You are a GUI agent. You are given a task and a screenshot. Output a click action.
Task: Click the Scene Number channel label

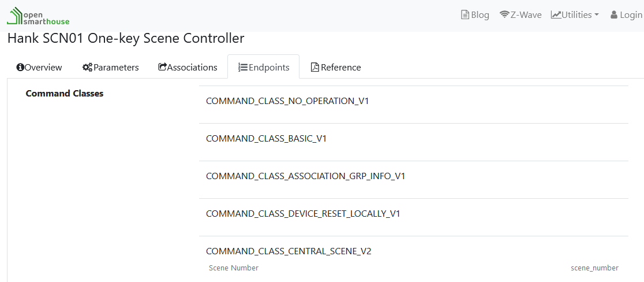click(x=234, y=268)
